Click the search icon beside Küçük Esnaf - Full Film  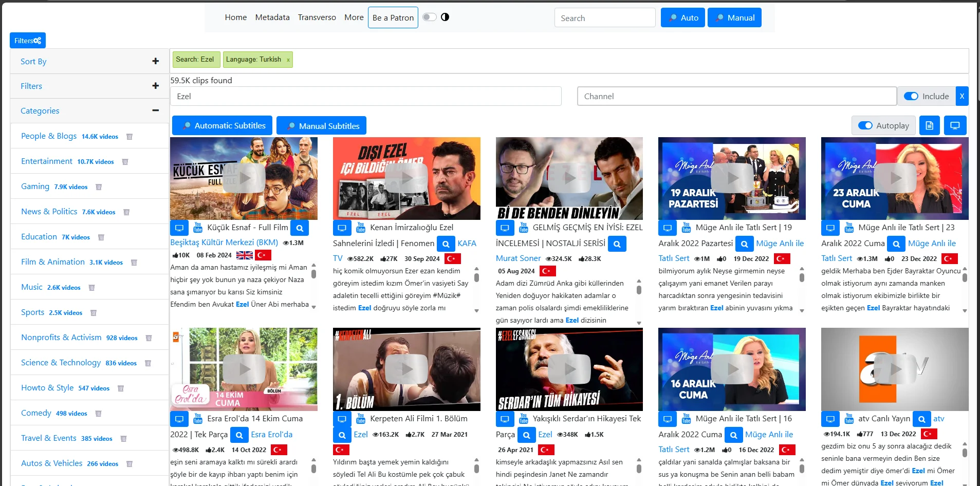[300, 228]
